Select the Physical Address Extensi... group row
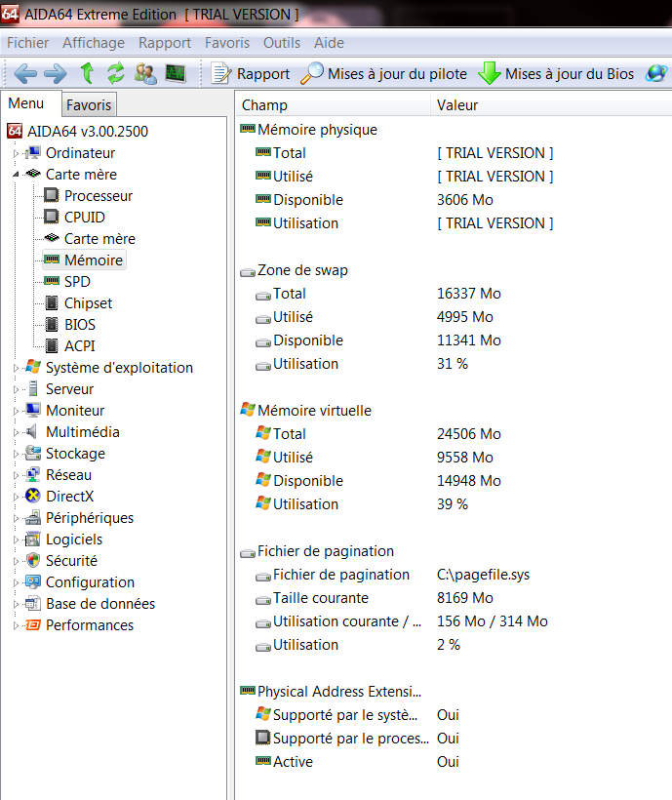 [331, 692]
